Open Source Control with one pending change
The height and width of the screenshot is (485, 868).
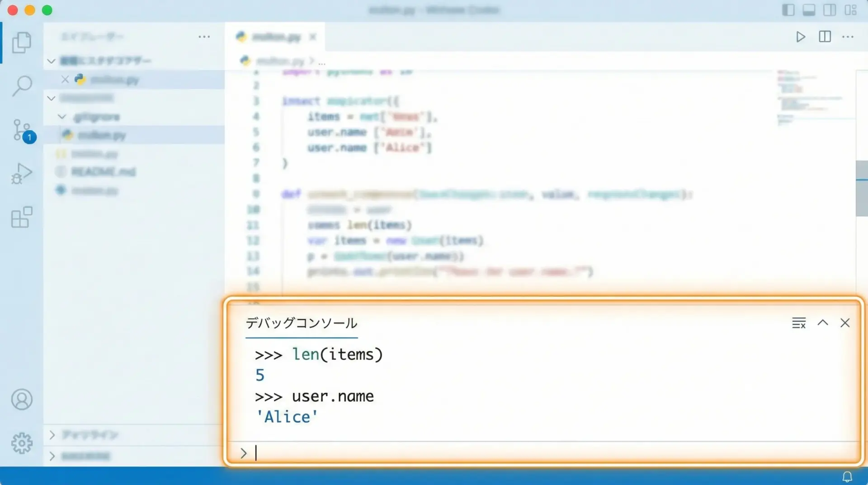22,130
